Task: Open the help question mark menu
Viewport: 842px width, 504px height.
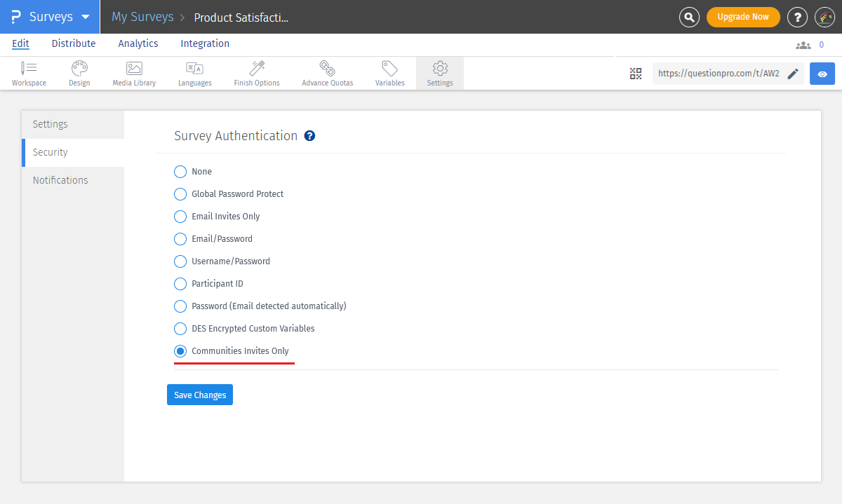Action: 797,17
